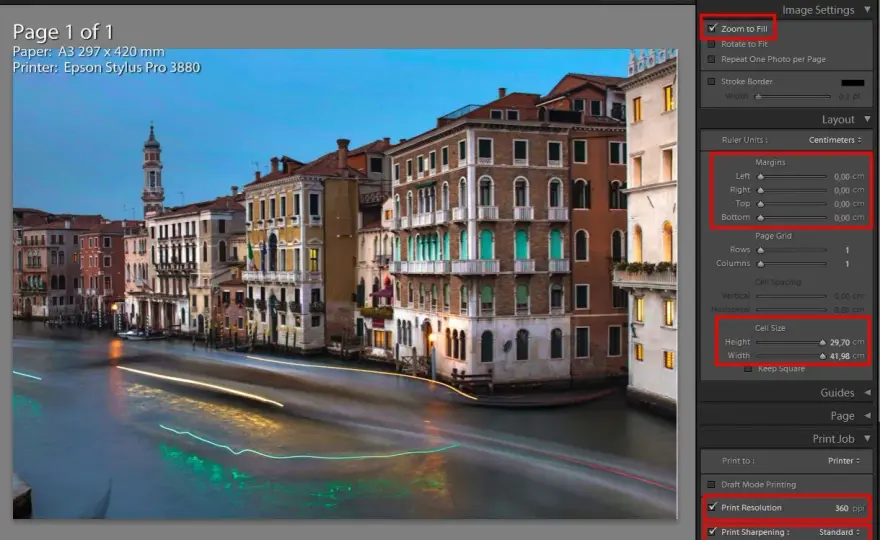Viewport: 880px width, 540px height.
Task: Enable Rotate to Fit checkbox
Action: (x=711, y=44)
